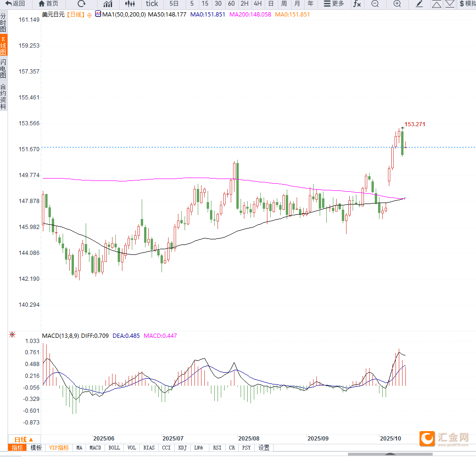
Task: Select the 周 weekly timeframe
Action: 284,4
